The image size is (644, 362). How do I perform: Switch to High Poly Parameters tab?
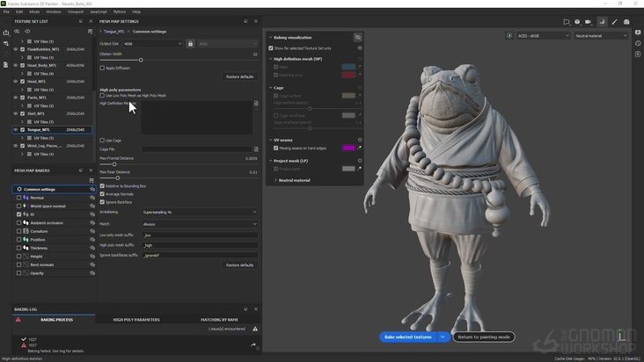(x=136, y=319)
